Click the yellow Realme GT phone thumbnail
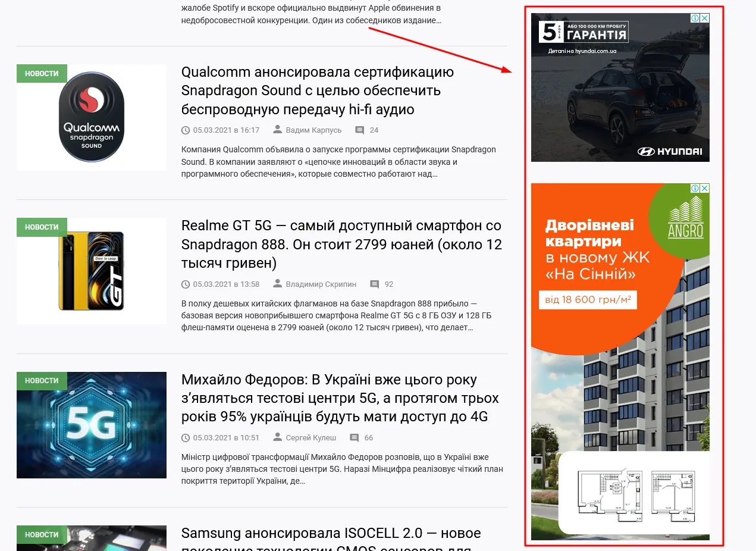 click(92, 271)
